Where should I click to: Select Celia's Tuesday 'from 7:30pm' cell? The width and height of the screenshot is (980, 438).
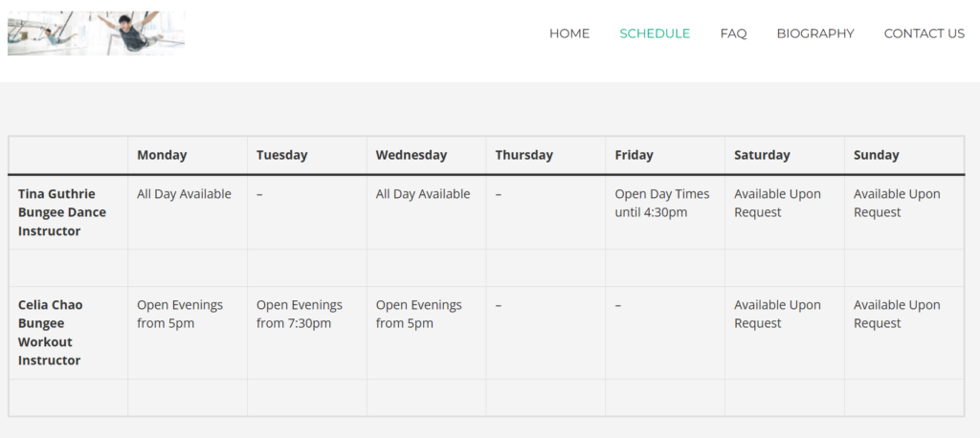click(307, 333)
